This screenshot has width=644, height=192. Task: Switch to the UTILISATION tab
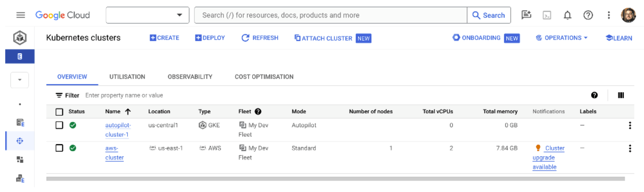coord(127,77)
